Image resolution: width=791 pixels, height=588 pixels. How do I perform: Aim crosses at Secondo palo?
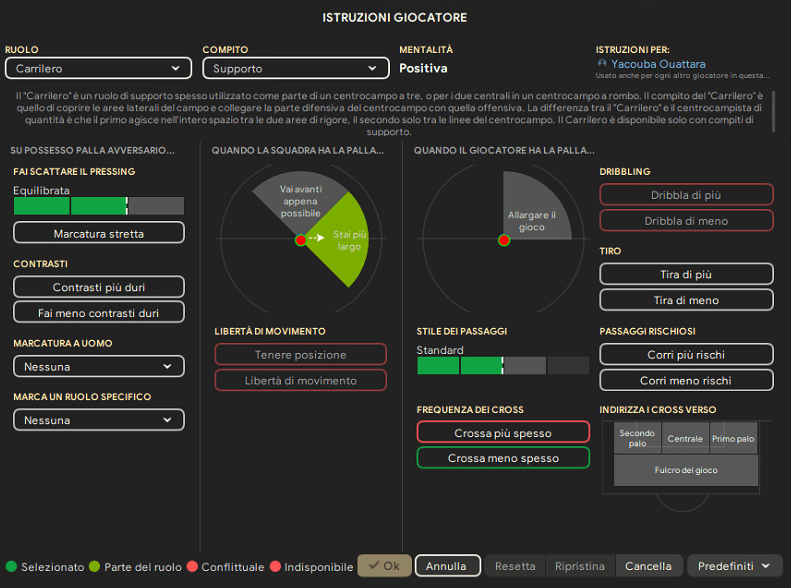click(x=636, y=439)
